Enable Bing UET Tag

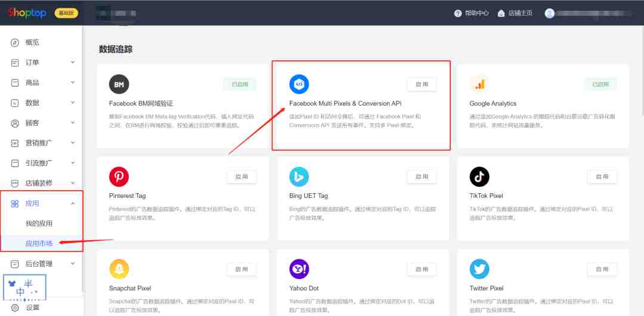point(422,176)
